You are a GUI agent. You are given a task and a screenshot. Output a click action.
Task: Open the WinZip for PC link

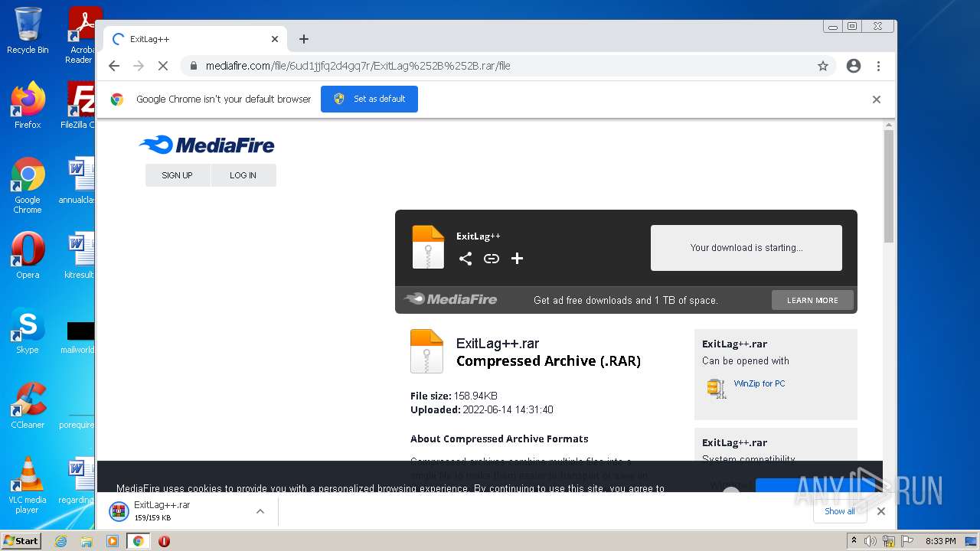tap(759, 383)
